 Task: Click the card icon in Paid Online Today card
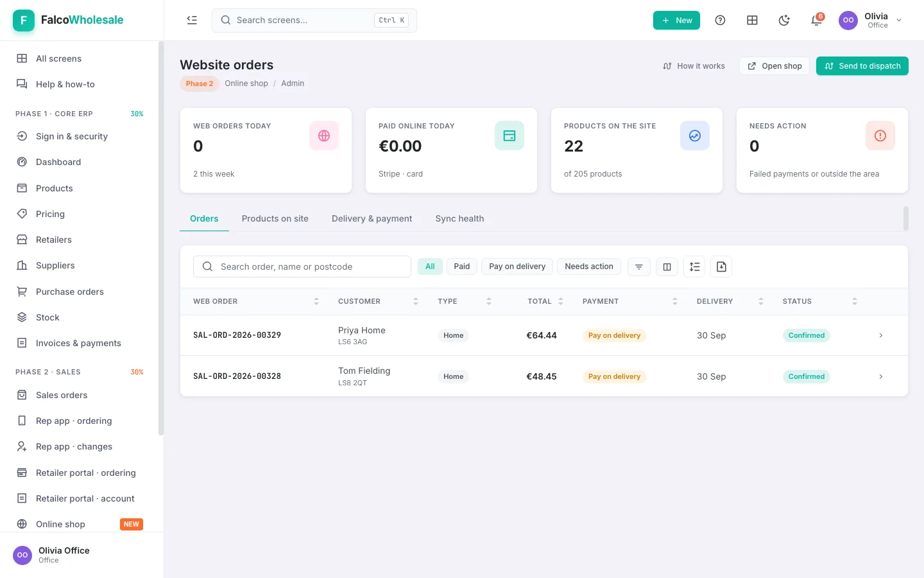click(509, 136)
